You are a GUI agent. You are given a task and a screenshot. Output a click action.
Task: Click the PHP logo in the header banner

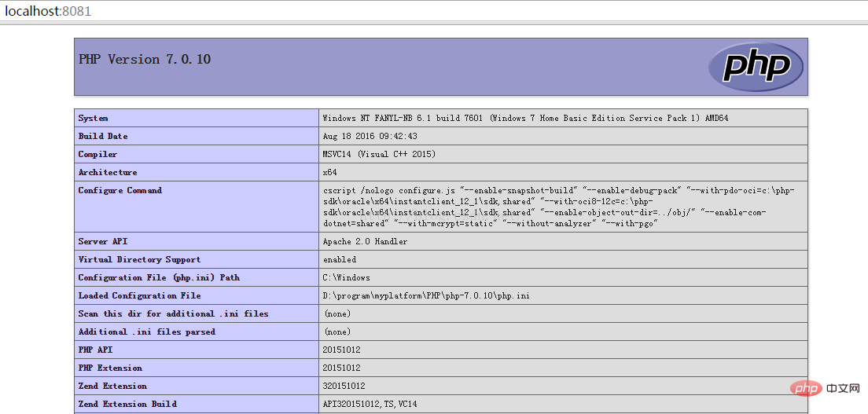(x=755, y=67)
